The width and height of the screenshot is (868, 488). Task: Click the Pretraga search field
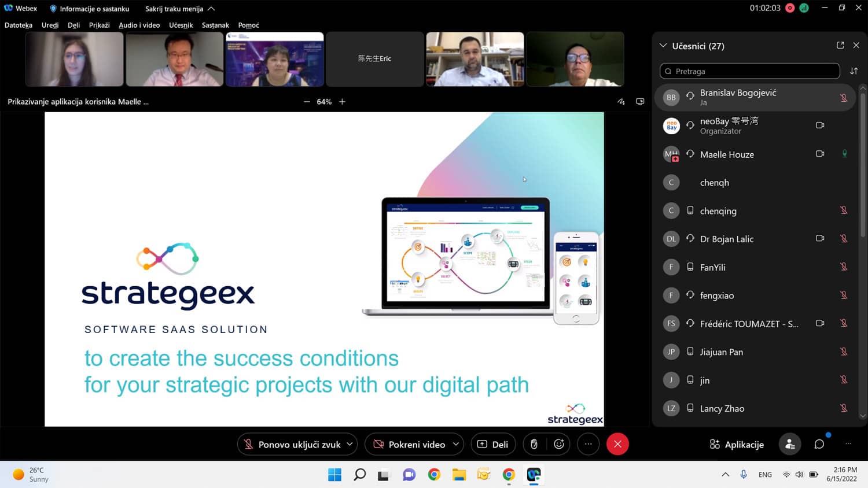pos(749,71)
